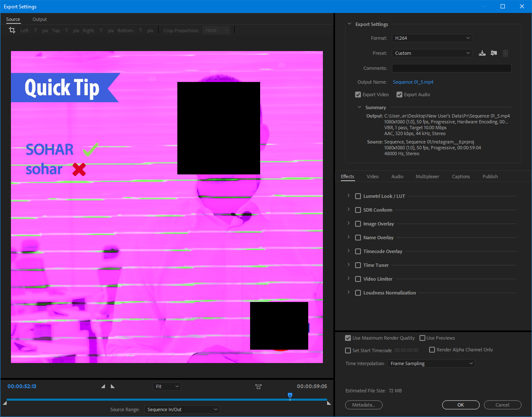Expand the Timecode Overlay section
Image resolution: width=532 pixels, height=417 pixels.
click(348, 251)
